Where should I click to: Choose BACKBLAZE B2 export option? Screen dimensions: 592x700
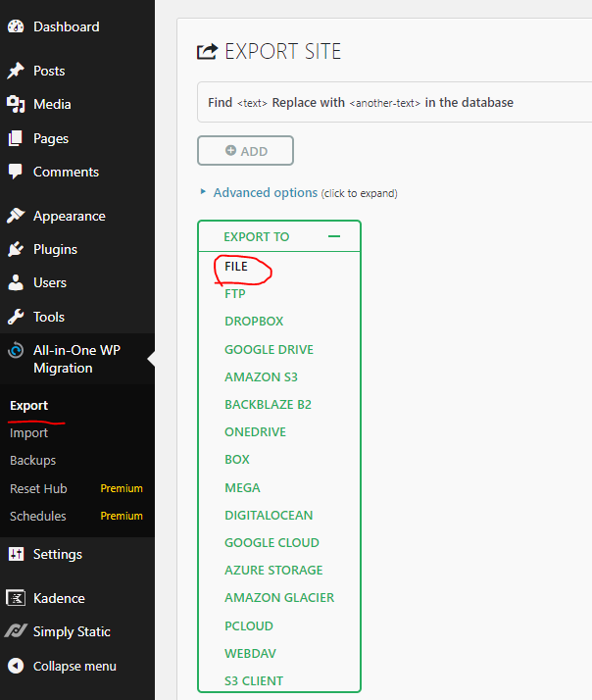coord(268,404)
